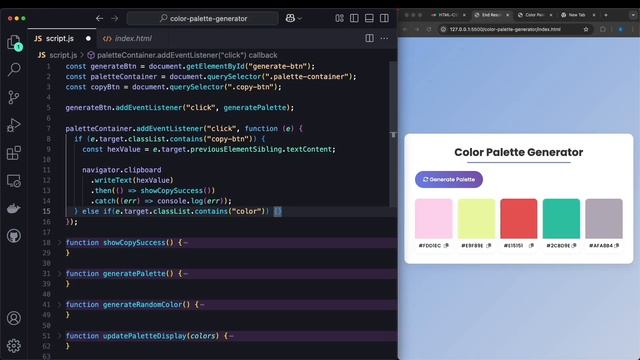This screenshot has width=640, height=360.
Task: Open the Search view in the activity bar
Action: tap(14, 69)
